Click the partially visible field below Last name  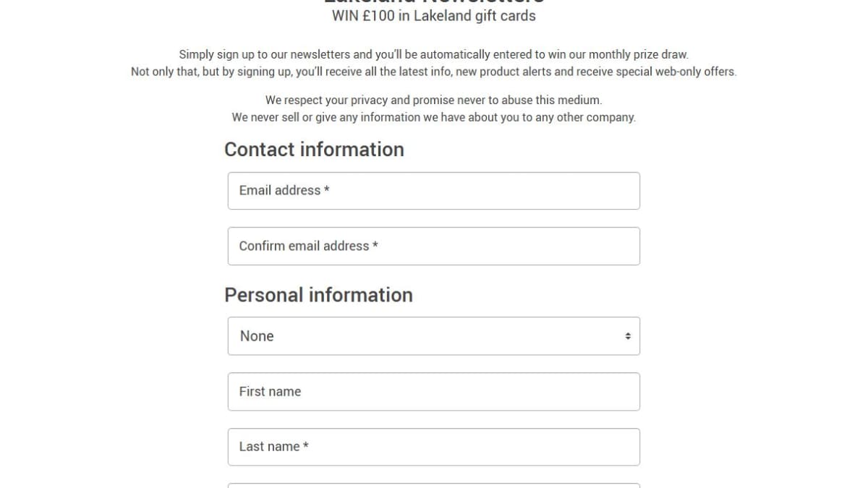(433, 485)
